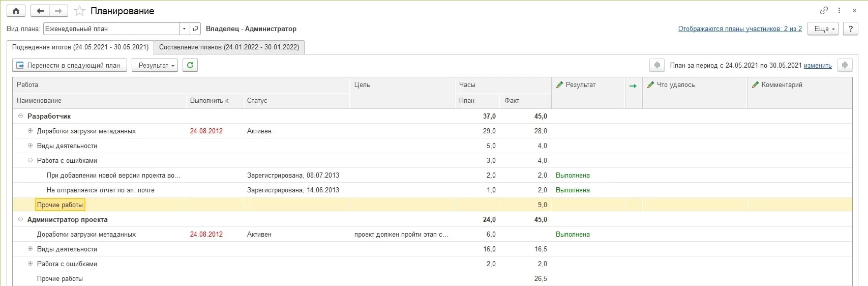868x286 pixels.
Task: Collapse the Администратор проекта group
Action: 21,219
